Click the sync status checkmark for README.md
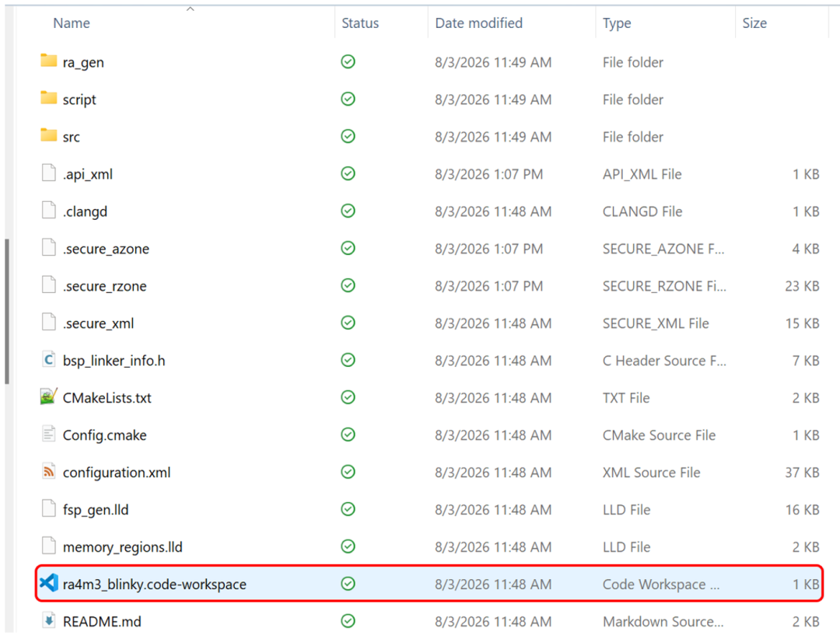Image resolution: width=840 pixels, height=635 pixels. point(348,621)
